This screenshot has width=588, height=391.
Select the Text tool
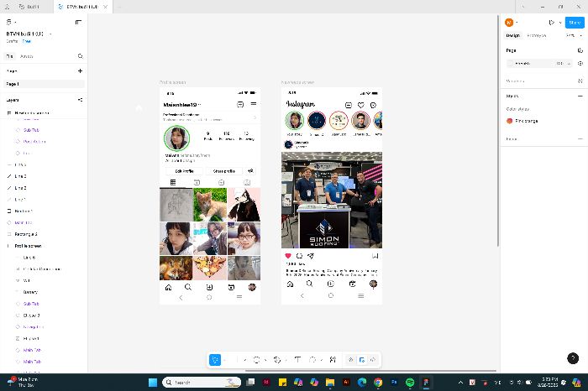click(297, 360)
